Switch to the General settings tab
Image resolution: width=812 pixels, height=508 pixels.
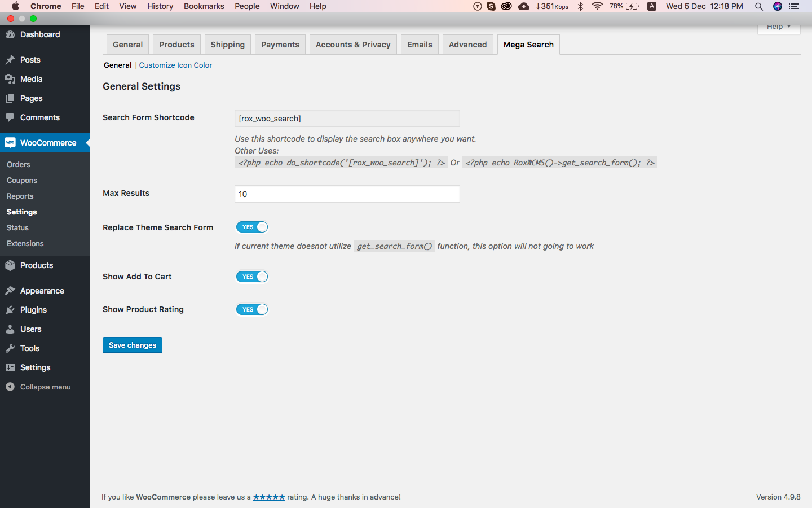click(x=128, y=45)
